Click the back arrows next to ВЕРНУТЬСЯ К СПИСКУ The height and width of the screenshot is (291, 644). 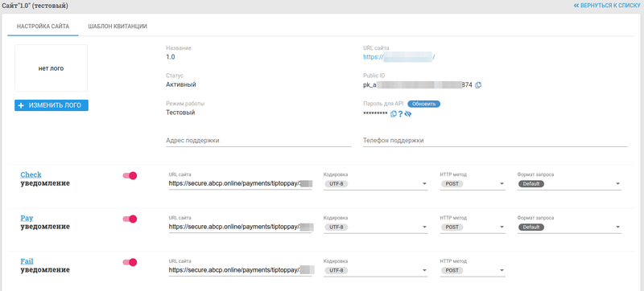click(x=576, y=6)
